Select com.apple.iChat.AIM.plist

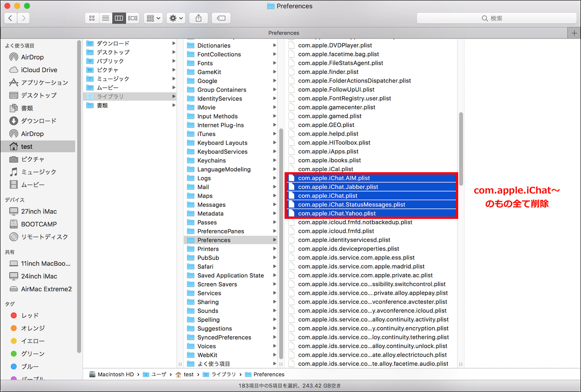[x=371, y=178]
